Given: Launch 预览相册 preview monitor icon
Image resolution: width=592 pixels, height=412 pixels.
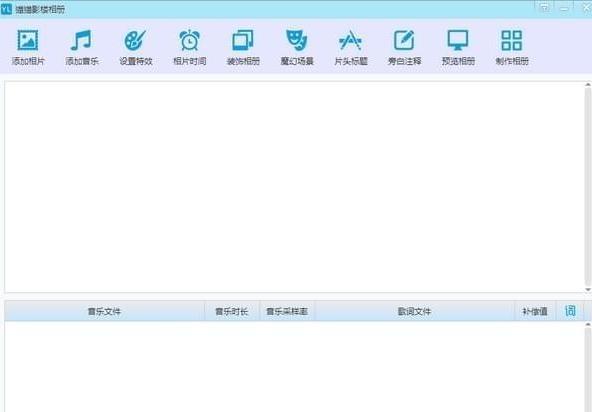Looking at the screenshot, I should [458, 40].
